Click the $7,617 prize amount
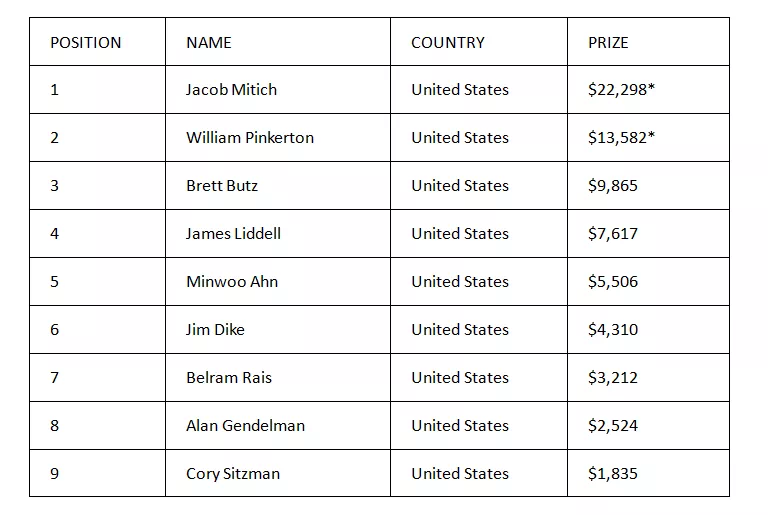768x515 pixels. (613, 234)
